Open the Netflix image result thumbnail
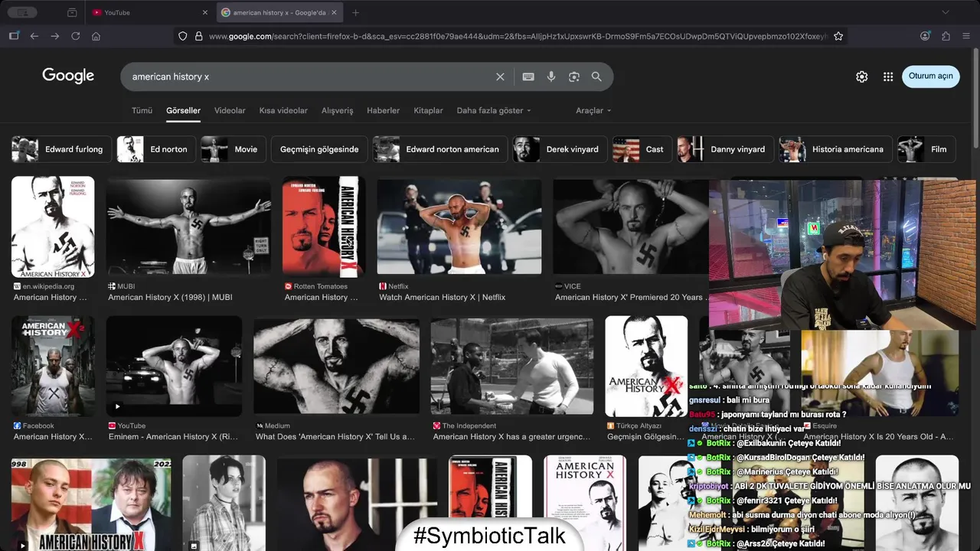The height and width of the screenshot is (551, 980). click(x=459, y=227)
